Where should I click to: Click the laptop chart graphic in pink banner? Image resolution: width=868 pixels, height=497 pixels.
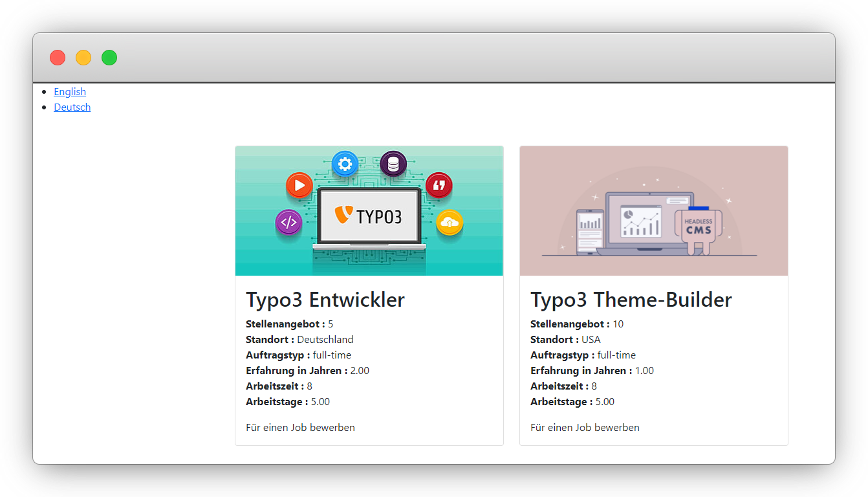640,221
